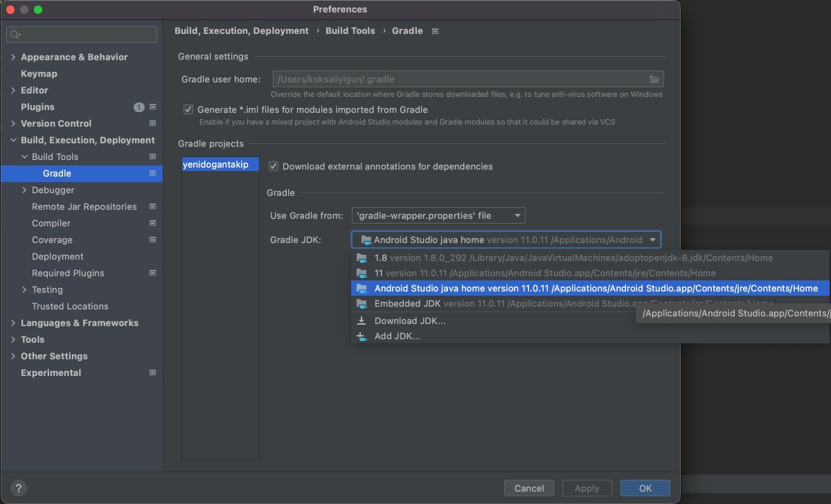Expand Languages & Frameworks section
831x504 pixels.
[13, 323]
